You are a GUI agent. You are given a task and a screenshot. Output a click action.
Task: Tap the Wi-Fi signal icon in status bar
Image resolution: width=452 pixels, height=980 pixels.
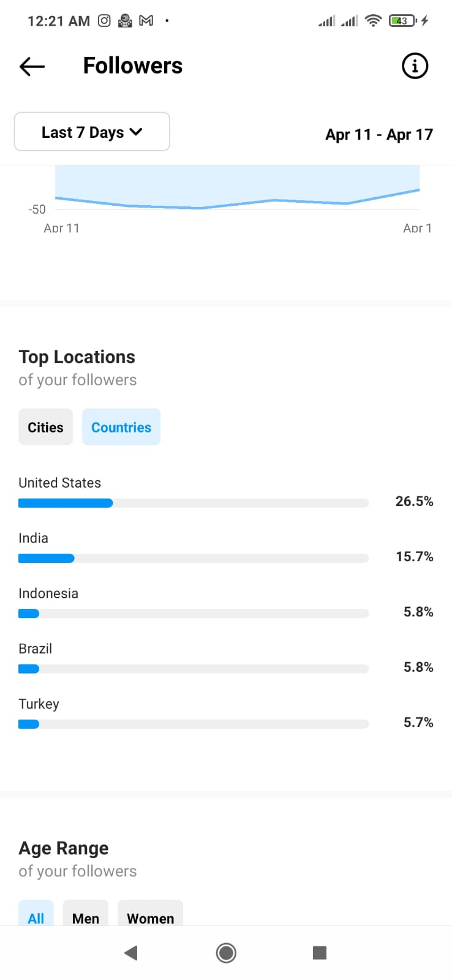pos(372,21)
